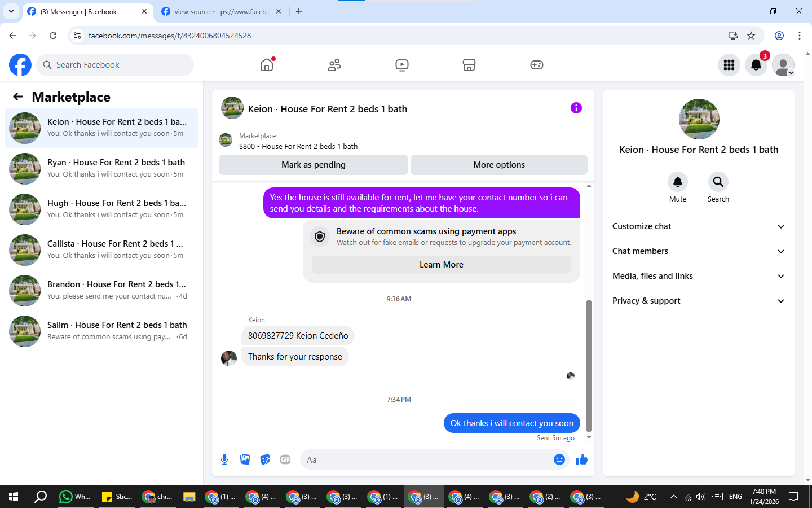Choose a sticker icon
Image resolution: width=812 pixels, height=508 pixels.
(265, 459)
